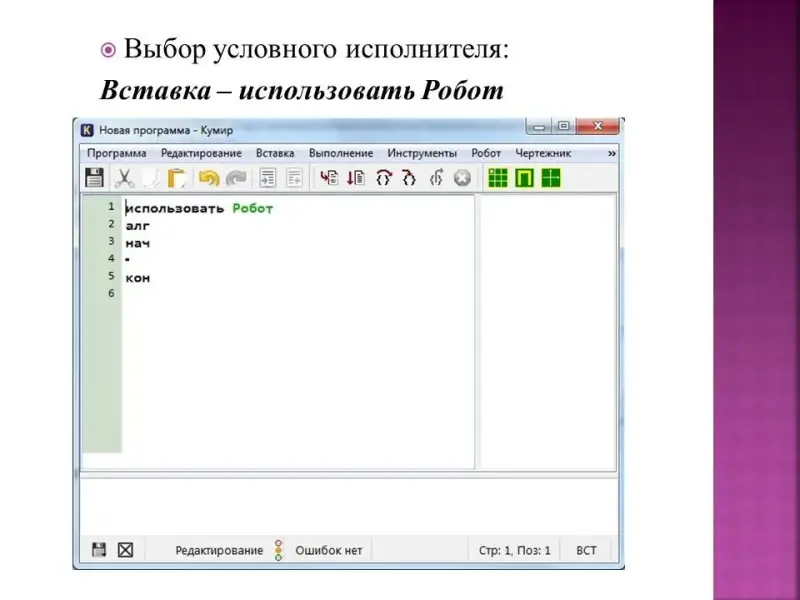Open the Выполнение menu
Screen dimensions: 800x600
coord(341,153)
